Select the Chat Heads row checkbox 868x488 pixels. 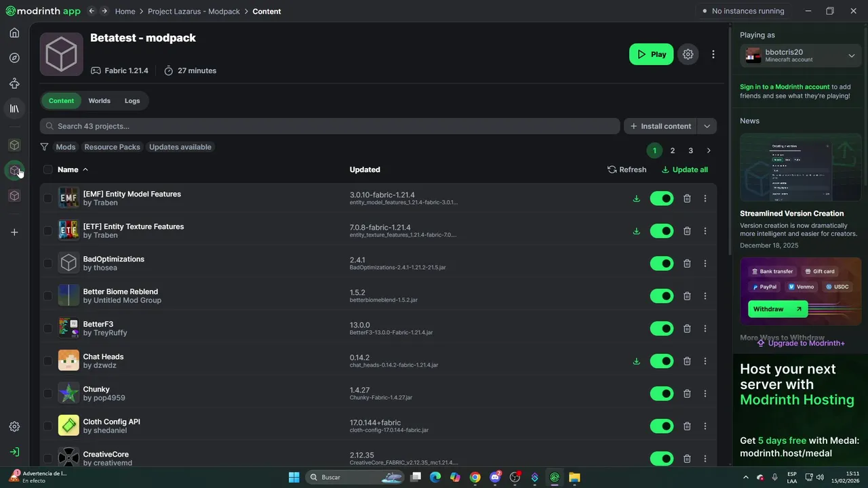coord(47,361)
